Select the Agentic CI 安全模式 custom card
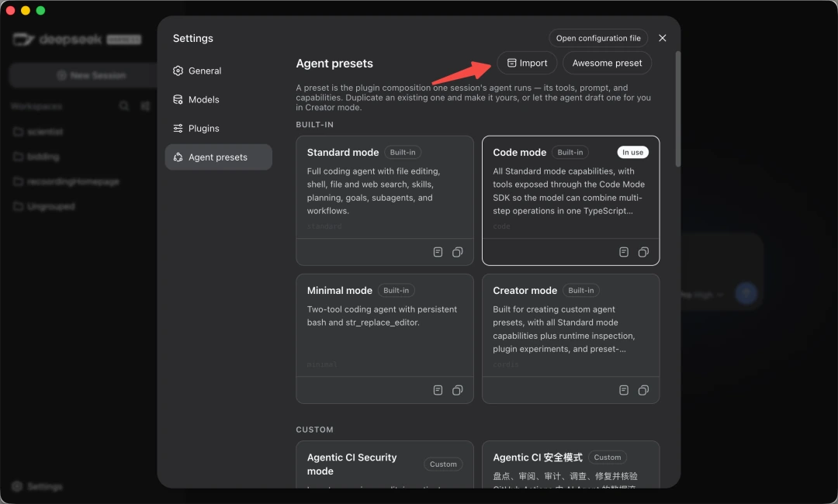838x504 pixels. click(571, 464)
